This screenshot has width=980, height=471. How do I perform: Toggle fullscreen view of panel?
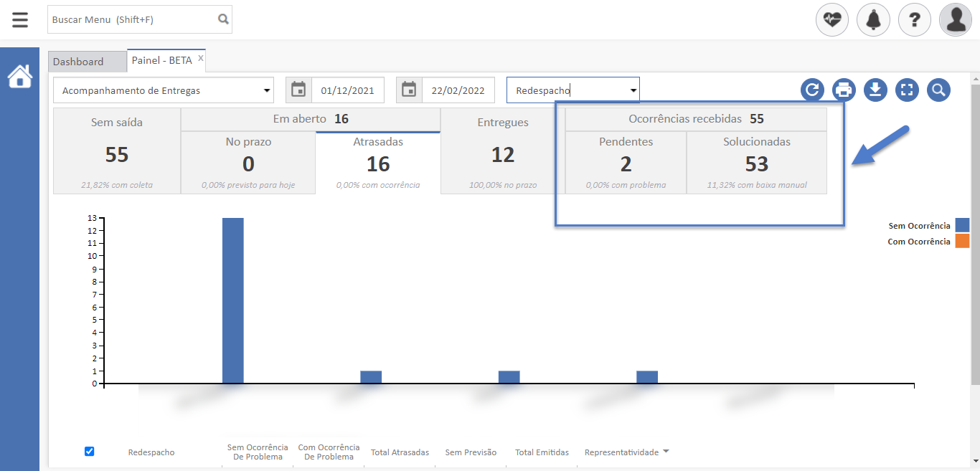pyautogui.click(x=907, y=90)
